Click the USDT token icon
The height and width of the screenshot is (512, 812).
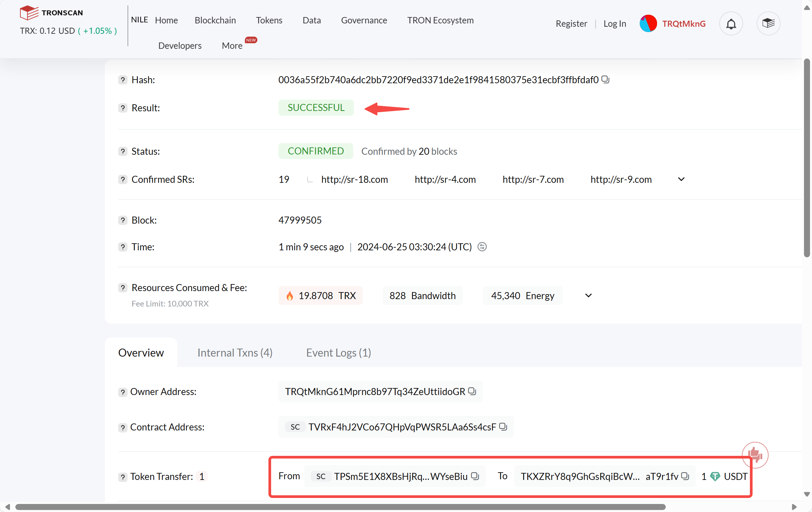coord(715,477)
